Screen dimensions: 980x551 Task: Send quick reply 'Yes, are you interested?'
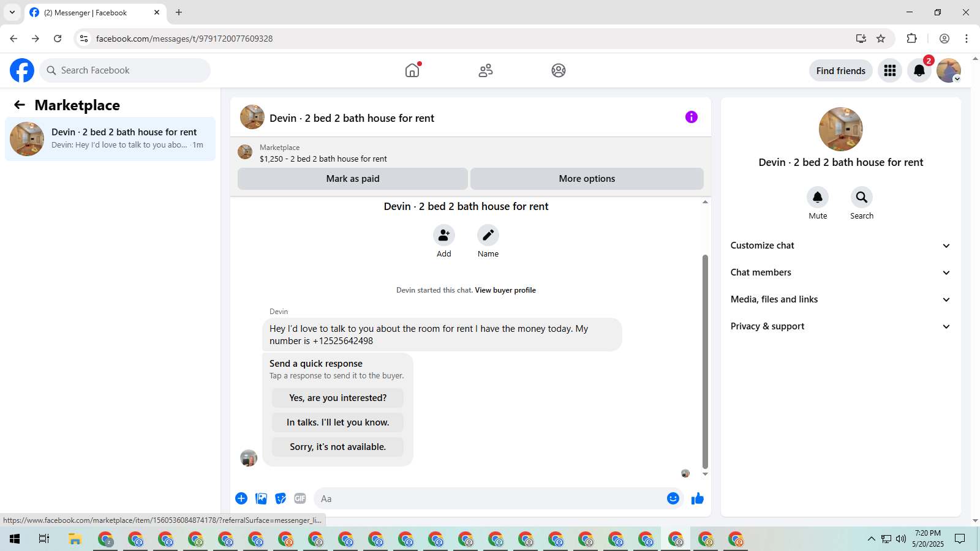pyautogui.click(x=338, y=398)
